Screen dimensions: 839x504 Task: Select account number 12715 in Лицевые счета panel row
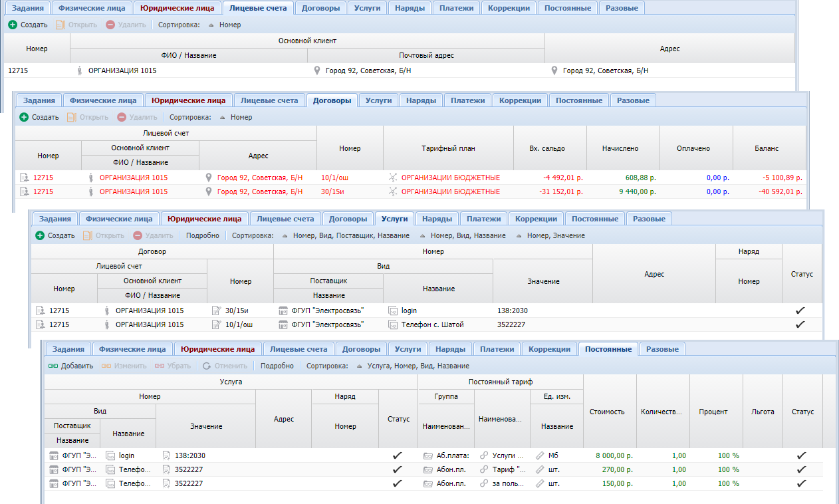pyautogui.click(x=18, y=70)
